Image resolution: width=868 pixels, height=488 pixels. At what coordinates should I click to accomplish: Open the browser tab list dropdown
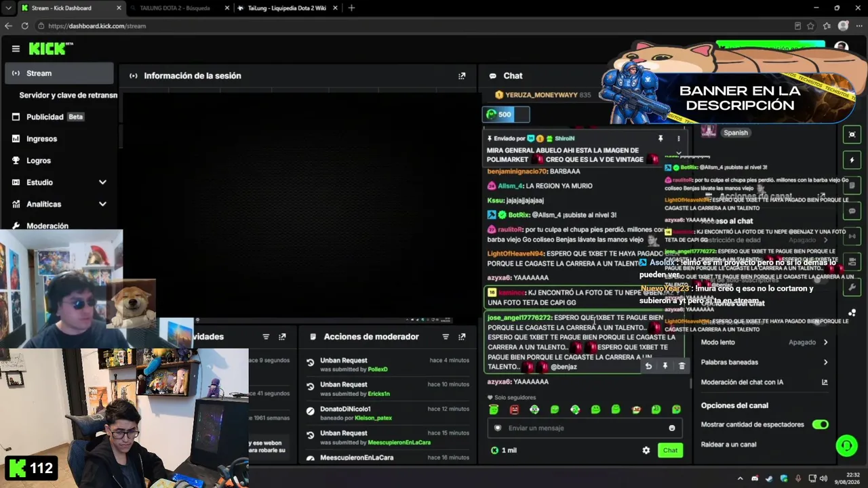pyautogui.click(x=8, y=8)
